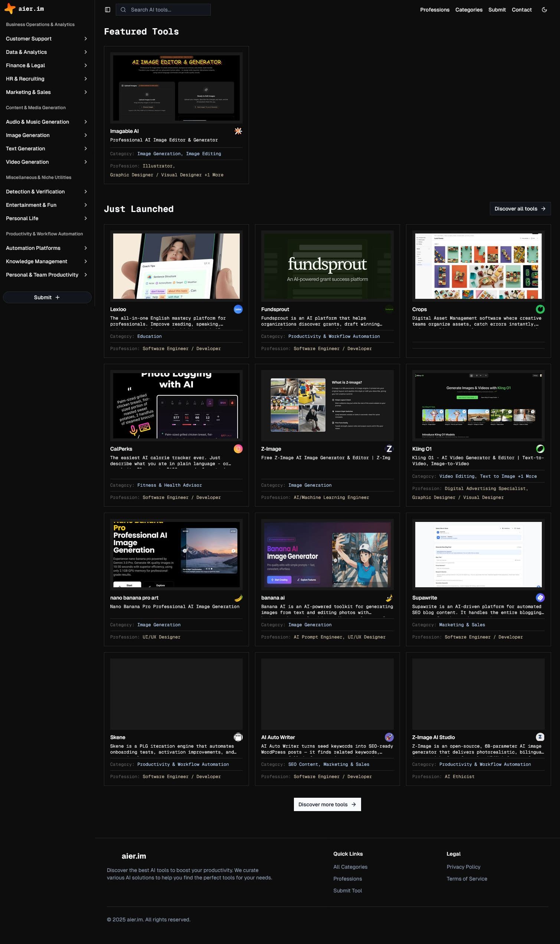Expand Knowledge Management category
560x944 pixels.
[47, 262]
